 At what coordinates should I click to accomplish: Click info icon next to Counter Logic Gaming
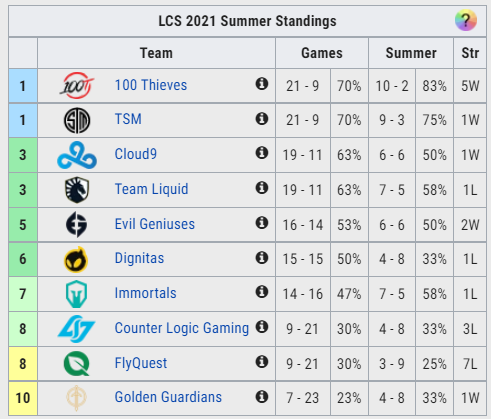(262, 327)
